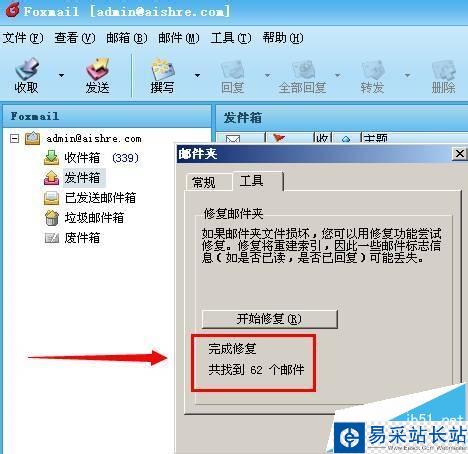The image size is (468, 454).
Task: Open the dropdown arrow beside 撰写
Action: tap(197, 75)
